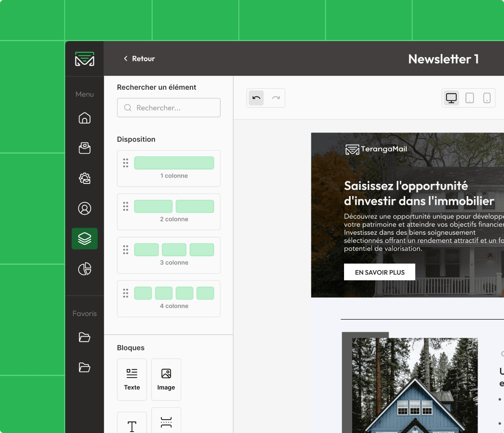Open the Home icon in sidebar menu

(x=84, y=118)
